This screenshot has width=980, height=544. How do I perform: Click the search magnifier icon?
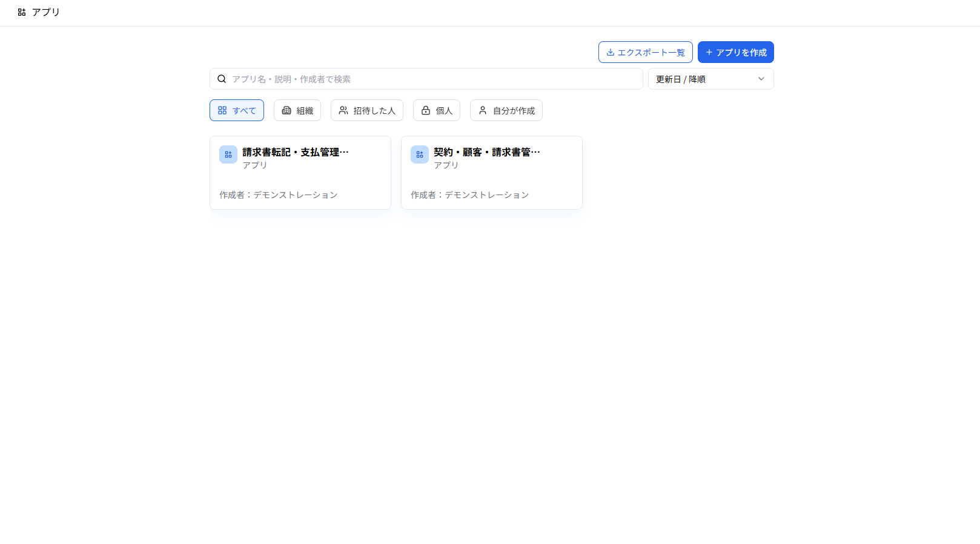tap(222, 79)
